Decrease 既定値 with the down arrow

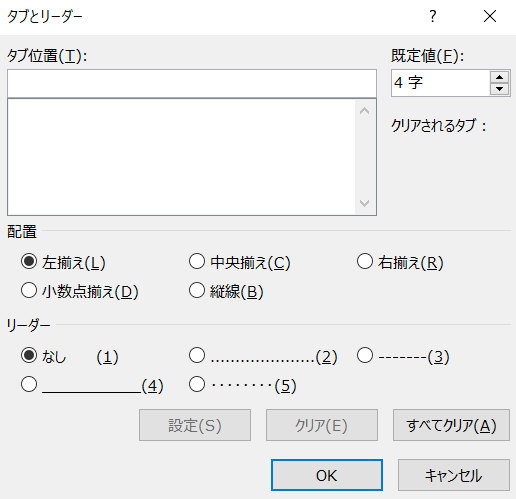tap(499, 89)
